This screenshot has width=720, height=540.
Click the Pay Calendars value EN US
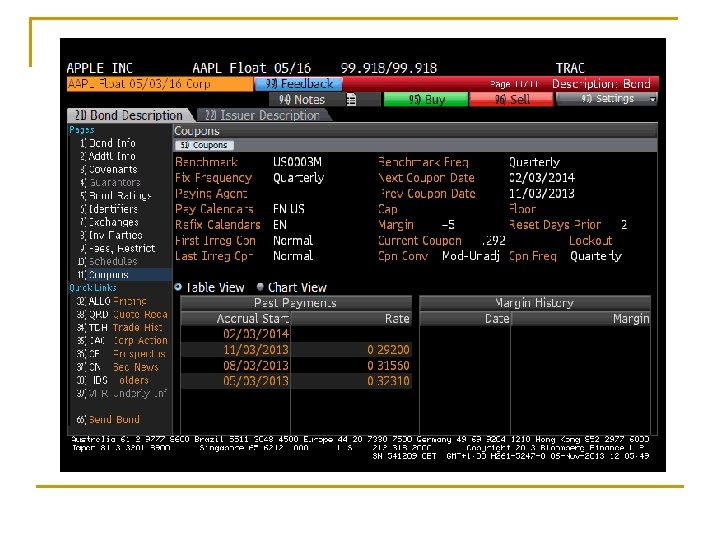click(x=289, y=209)
